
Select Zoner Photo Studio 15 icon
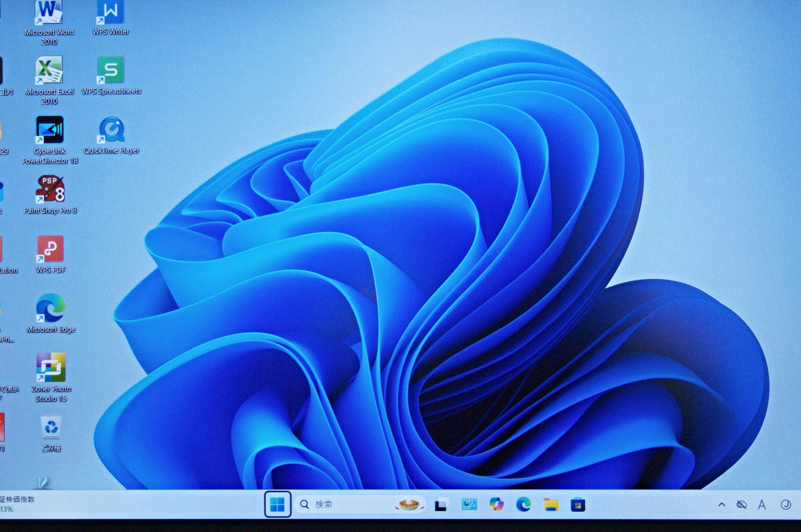[51, 368]
